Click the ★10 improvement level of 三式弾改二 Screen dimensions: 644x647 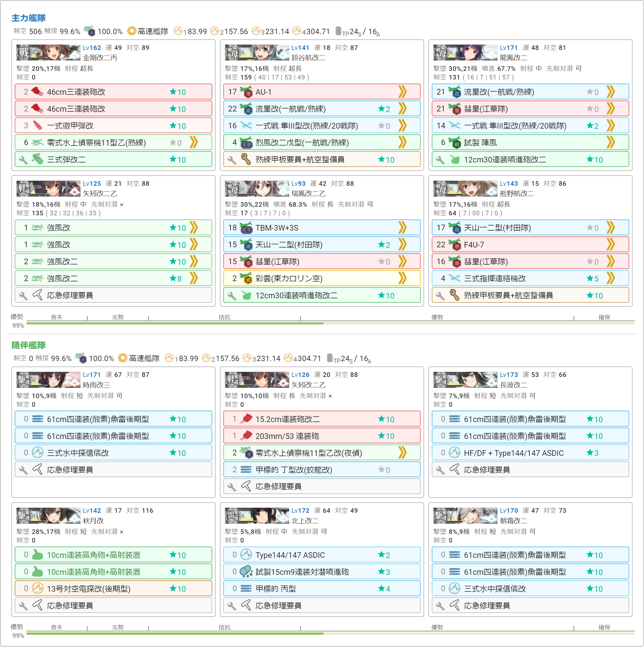coord(178,160)
